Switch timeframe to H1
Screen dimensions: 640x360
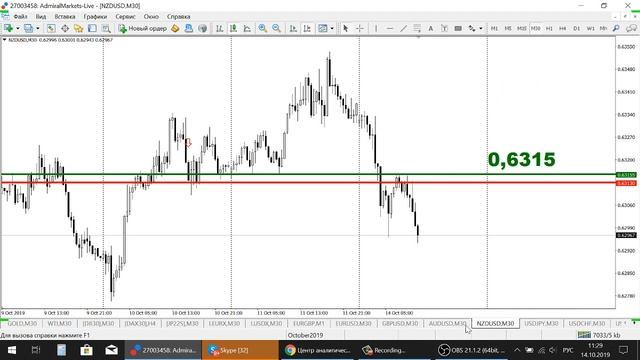[x=549, y=28]
